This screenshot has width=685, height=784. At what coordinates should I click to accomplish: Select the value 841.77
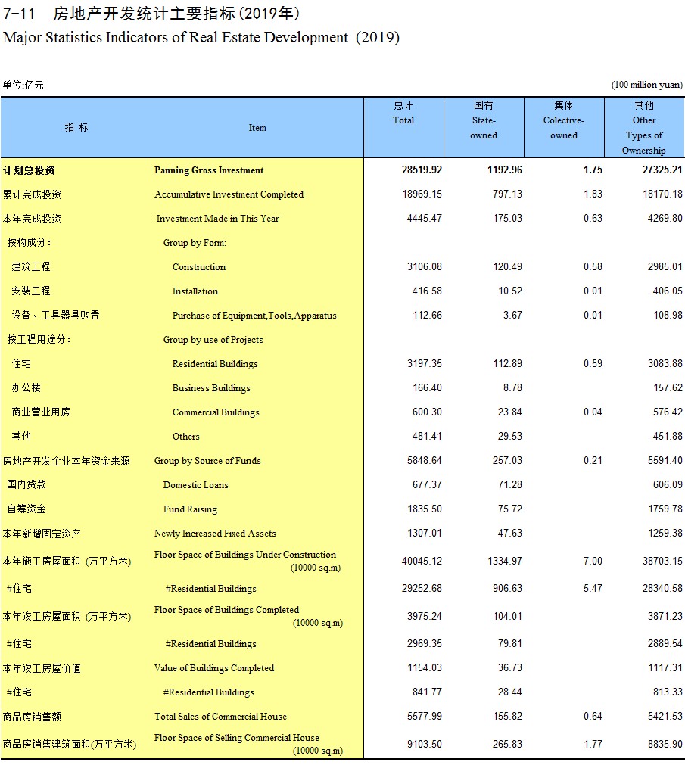427,692
